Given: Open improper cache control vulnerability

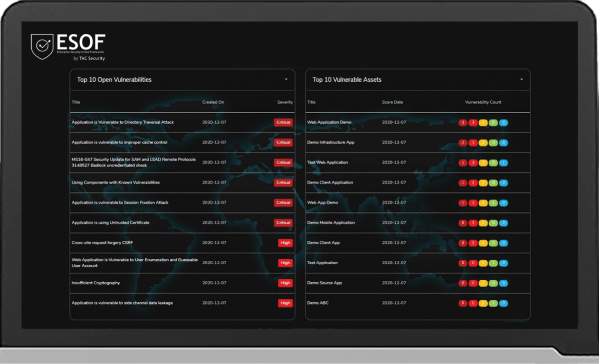Looking at the screenshot, I should point(119,142).
